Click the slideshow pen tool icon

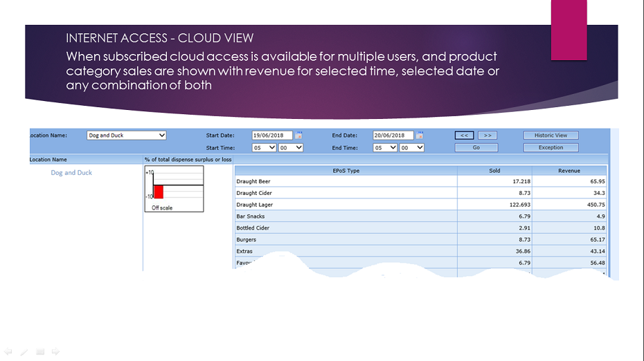pyautogui.click(x=24, y=351)
